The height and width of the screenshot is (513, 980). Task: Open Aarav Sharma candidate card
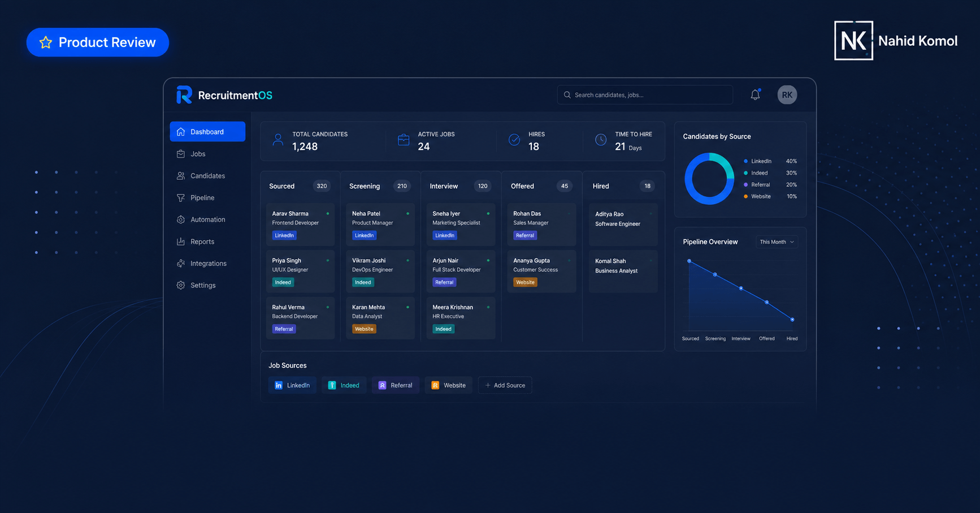coord(301,225)
